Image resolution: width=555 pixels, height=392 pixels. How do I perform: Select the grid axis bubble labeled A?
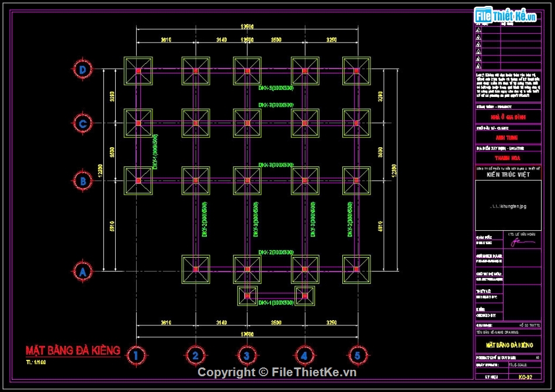[82, 271]
